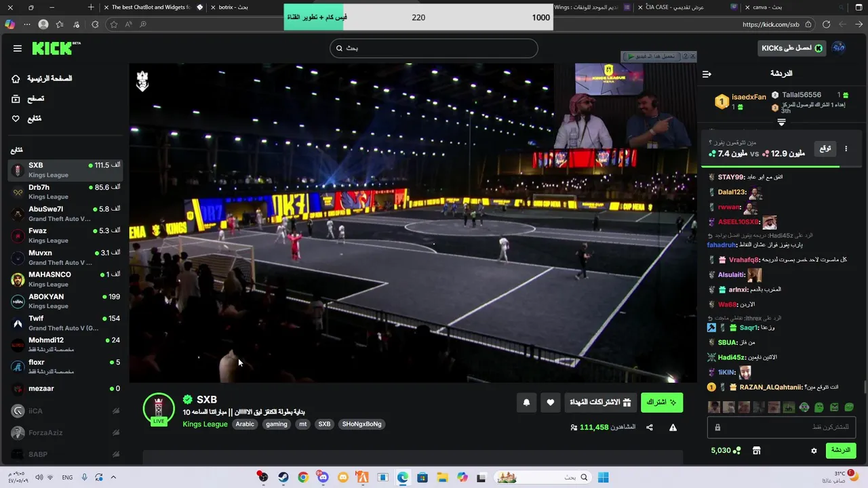Open the AbuSwe7l channel in the sidebar
Screen dimensions: 868x488
point(65,213)
